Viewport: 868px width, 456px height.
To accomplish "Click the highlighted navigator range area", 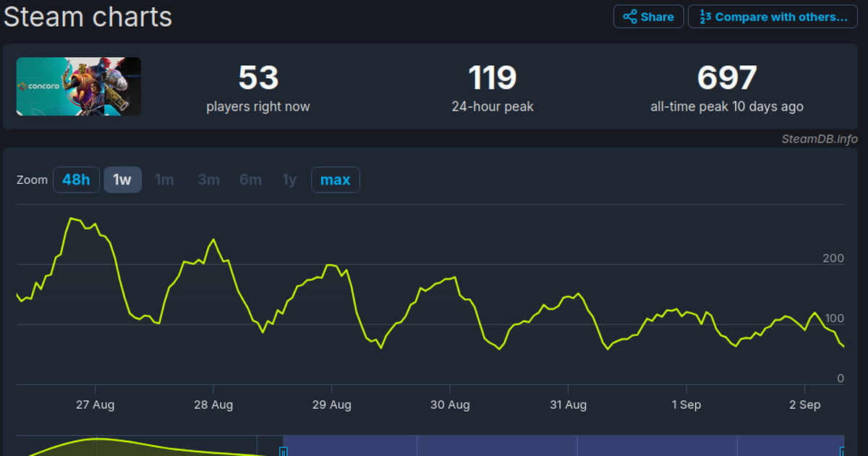I will [563, 446].
